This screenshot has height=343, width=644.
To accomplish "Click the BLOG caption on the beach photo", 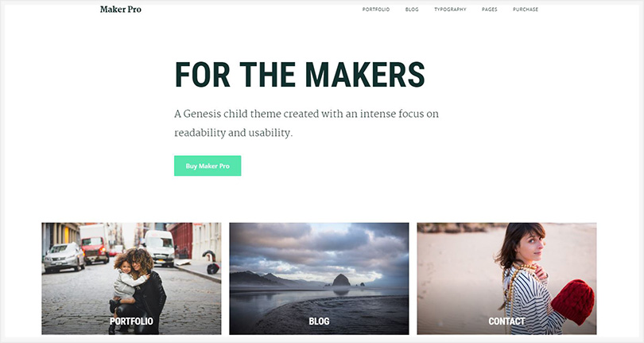I will (x=319, y=322).
